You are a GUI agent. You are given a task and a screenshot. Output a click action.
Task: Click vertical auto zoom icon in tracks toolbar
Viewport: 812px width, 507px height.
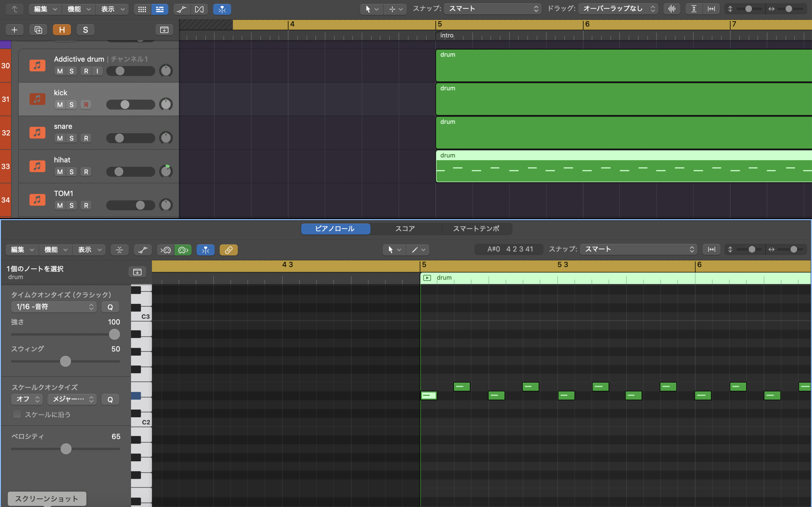pyautogui.click(x=694, y=9)
